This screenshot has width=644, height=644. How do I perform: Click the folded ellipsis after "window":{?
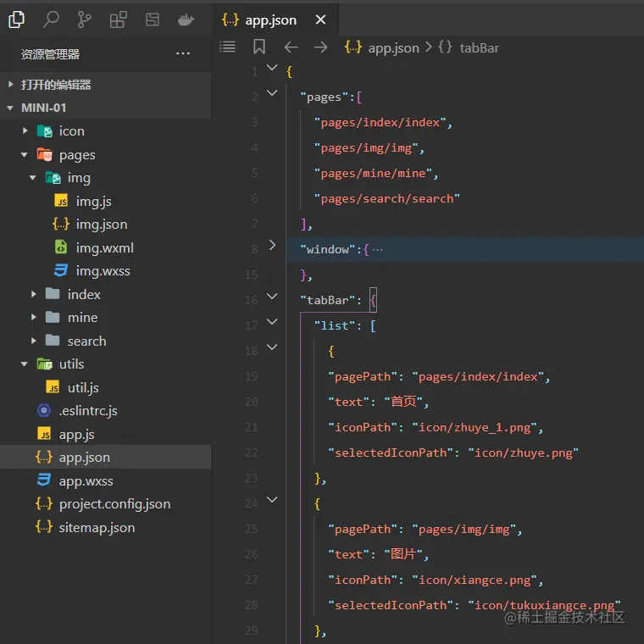[377, 250]
